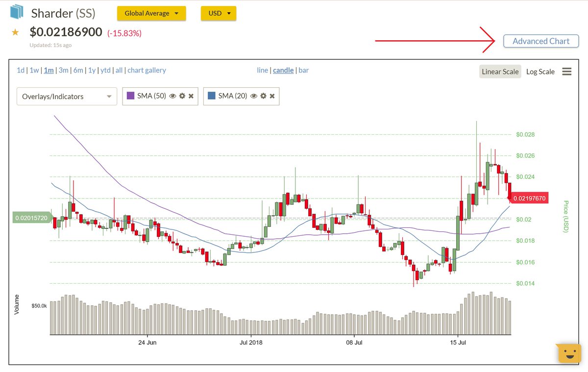Toggle SMA (50) visibility eye
Screen dimensions: 588x372
pos(172,96)
